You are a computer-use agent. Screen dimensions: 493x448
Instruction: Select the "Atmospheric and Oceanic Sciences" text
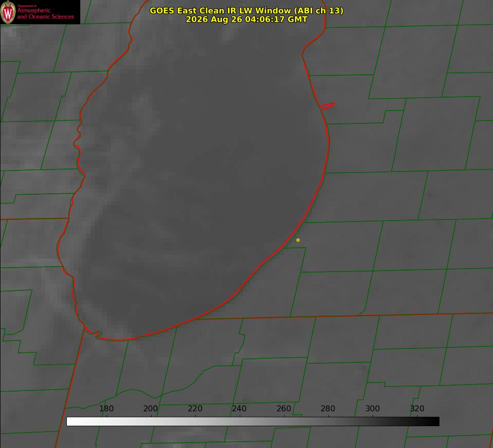46,13
